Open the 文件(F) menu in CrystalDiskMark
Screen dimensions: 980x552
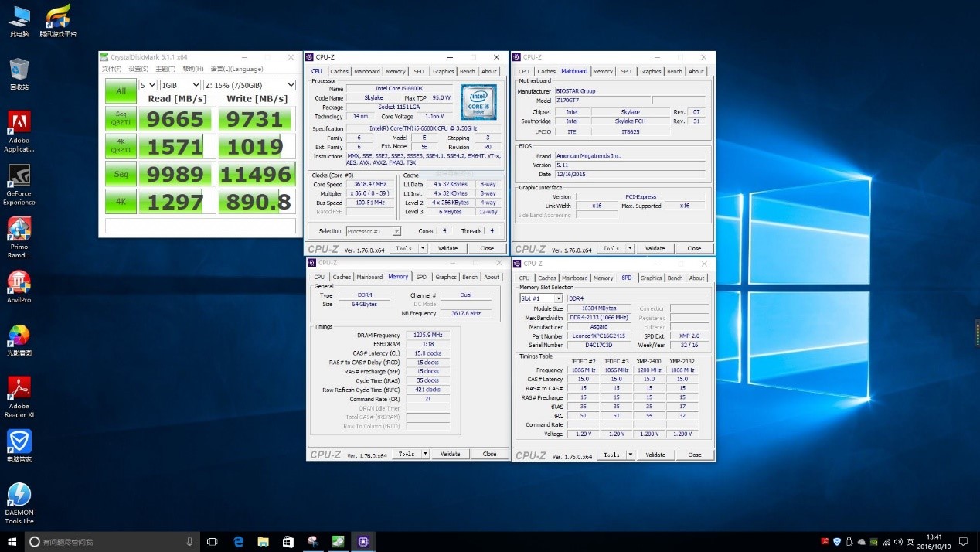113,69
